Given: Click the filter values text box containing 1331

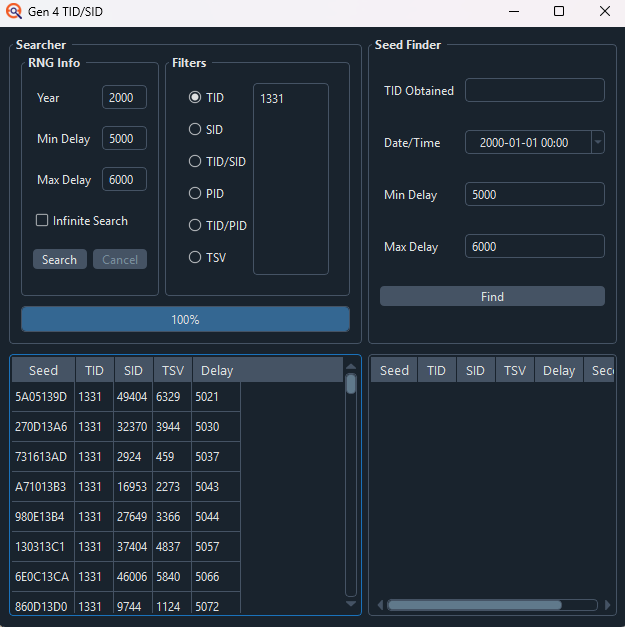Looking at the screenshot, I should point(291,179).
